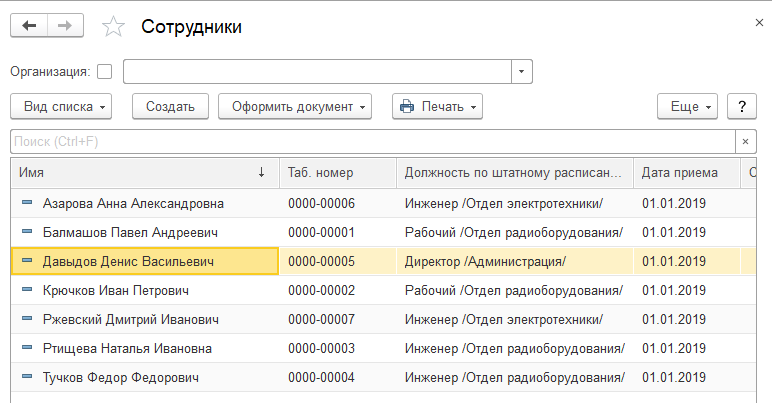Click the row icon beside Азарова Анна Александровна

point(28,203)
